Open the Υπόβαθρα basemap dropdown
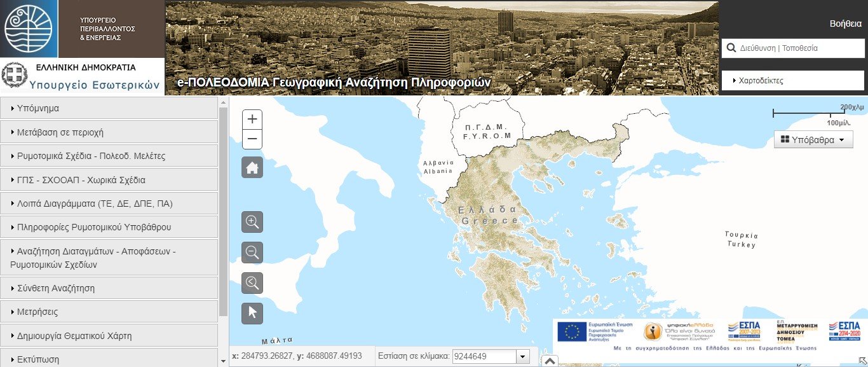 click(x=813, y=140)
